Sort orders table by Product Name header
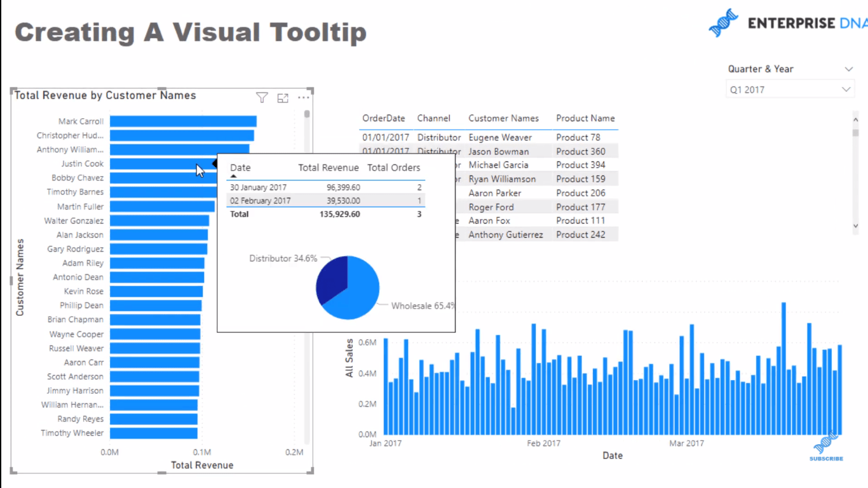The height and width of the screenshot is (488, 868). point(585,118)
